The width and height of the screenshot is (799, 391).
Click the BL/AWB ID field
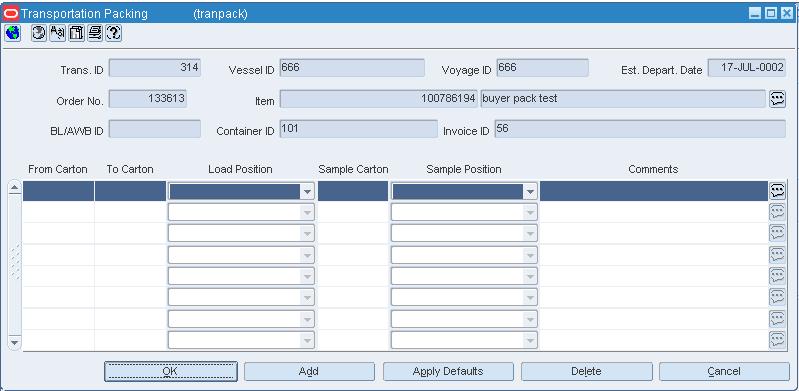click(x=155, y=129)
